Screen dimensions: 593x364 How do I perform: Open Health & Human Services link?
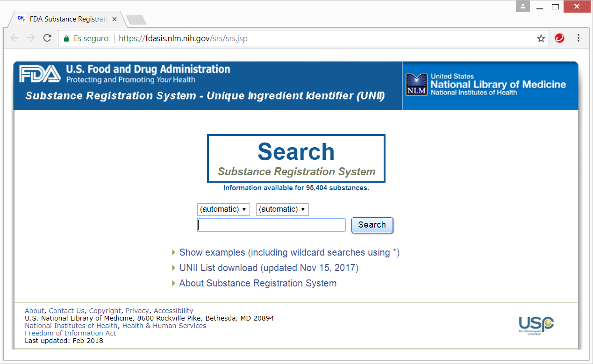click(164, 326)
